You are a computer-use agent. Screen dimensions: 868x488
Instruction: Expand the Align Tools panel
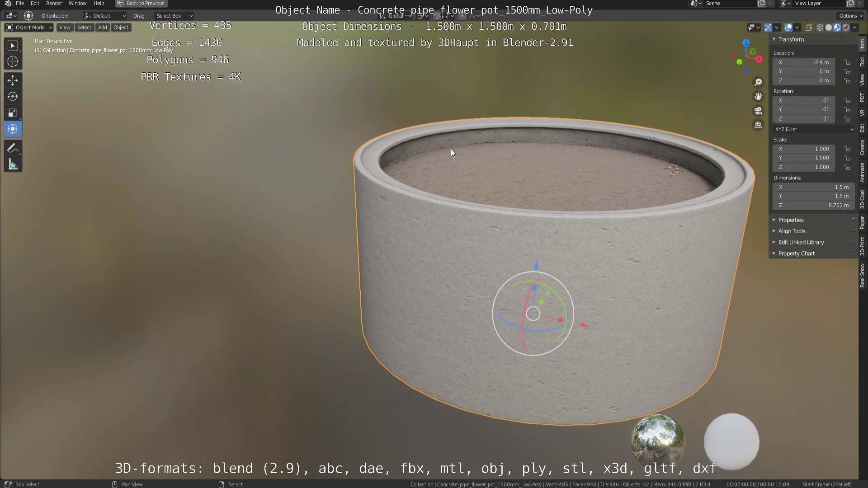(x=792, y=231)
